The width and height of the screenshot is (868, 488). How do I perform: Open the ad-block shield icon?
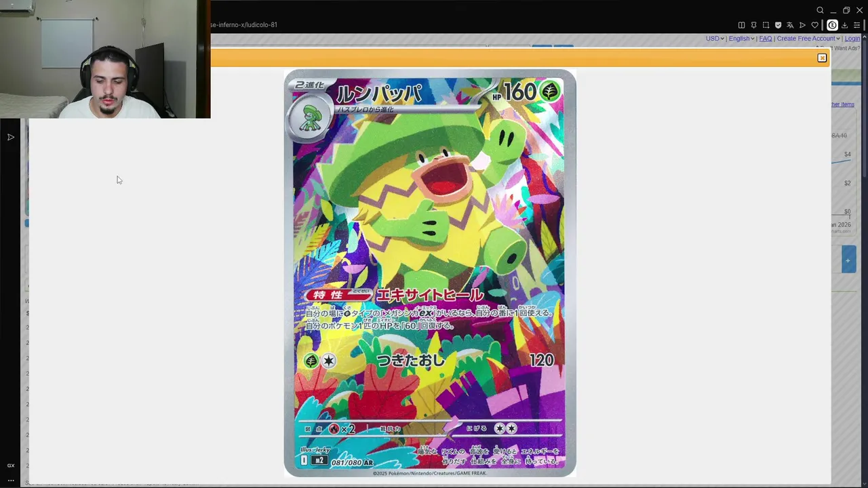tap(778, 25)
